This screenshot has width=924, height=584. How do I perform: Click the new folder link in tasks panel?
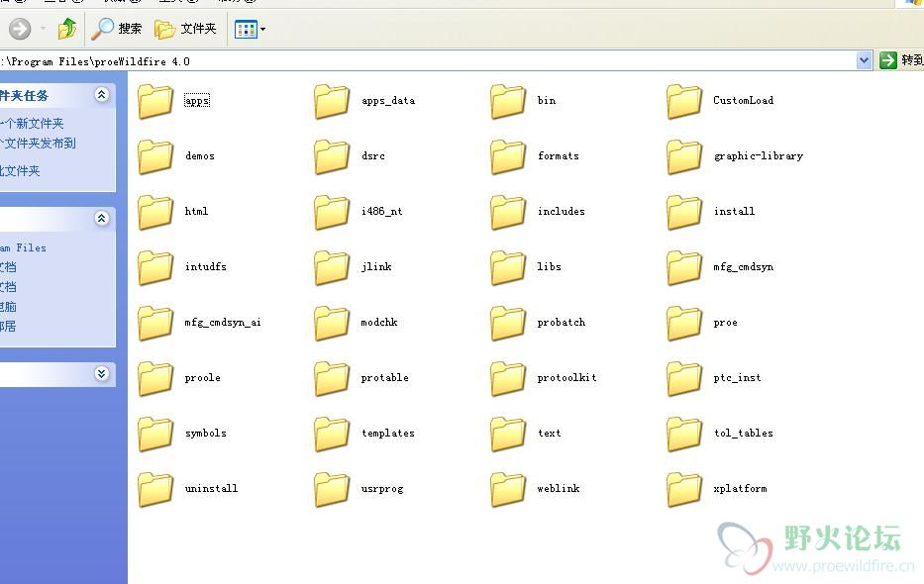(x=32, y=124)
